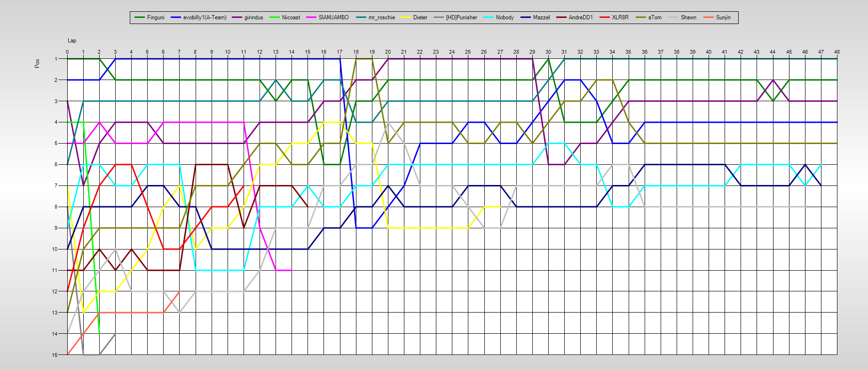Click the position 15 axis label
Viewport: 868px width, 370px height.
click(55, 355)
